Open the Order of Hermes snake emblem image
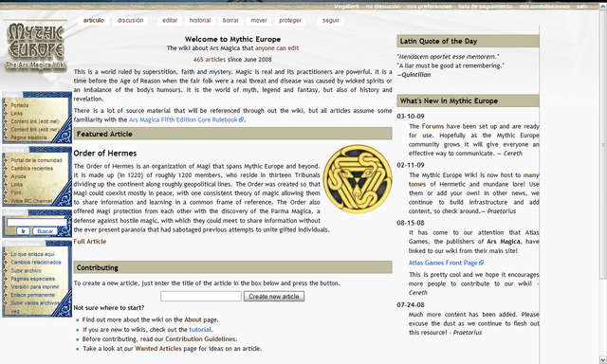This screenshot has height=364, width=607. click(x=358, y=179)
